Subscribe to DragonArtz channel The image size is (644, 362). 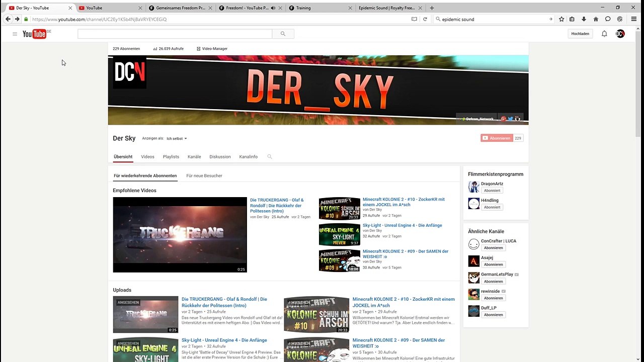click(x=492, y=191)
